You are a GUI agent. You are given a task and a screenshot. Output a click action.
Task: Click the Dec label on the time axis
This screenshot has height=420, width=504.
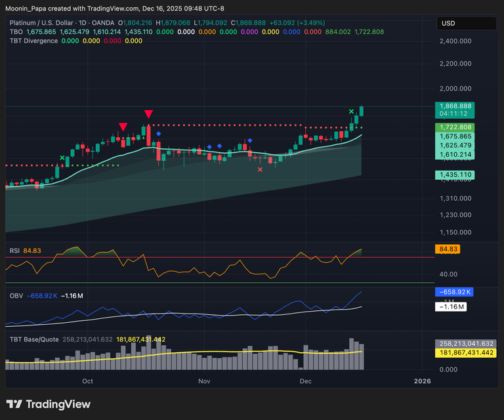(x=306, y=381)
